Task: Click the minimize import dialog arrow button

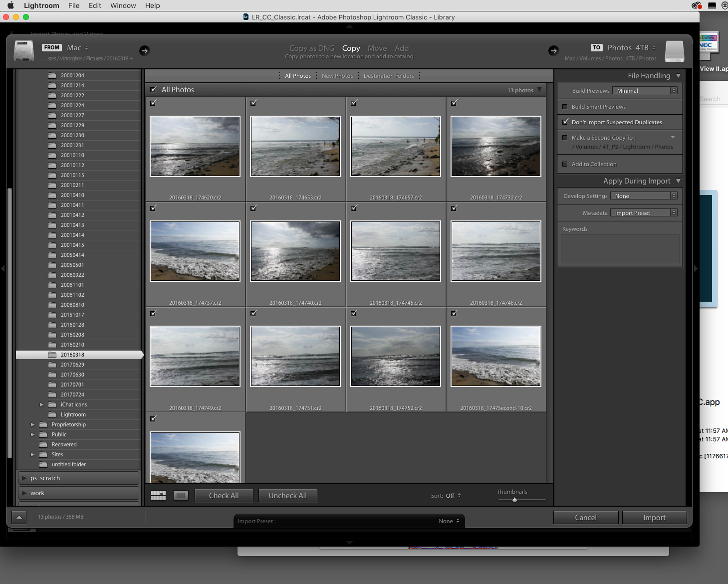Action: (19, 517)
